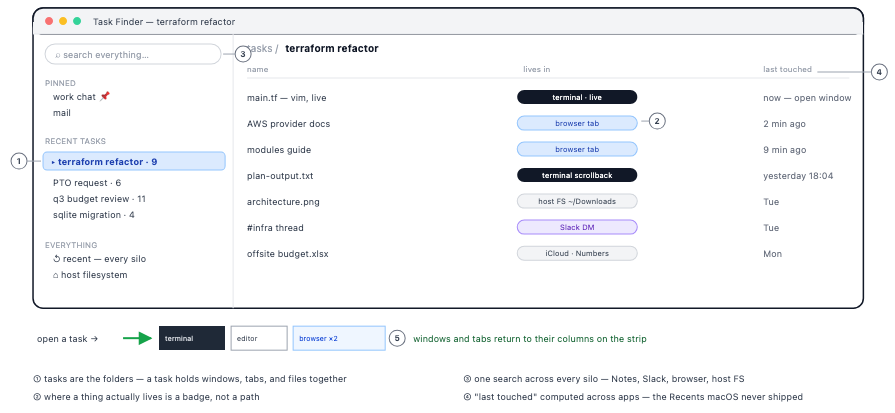Click the host filesystem home icon
The image size is (895, 413).
click(56, 275)
